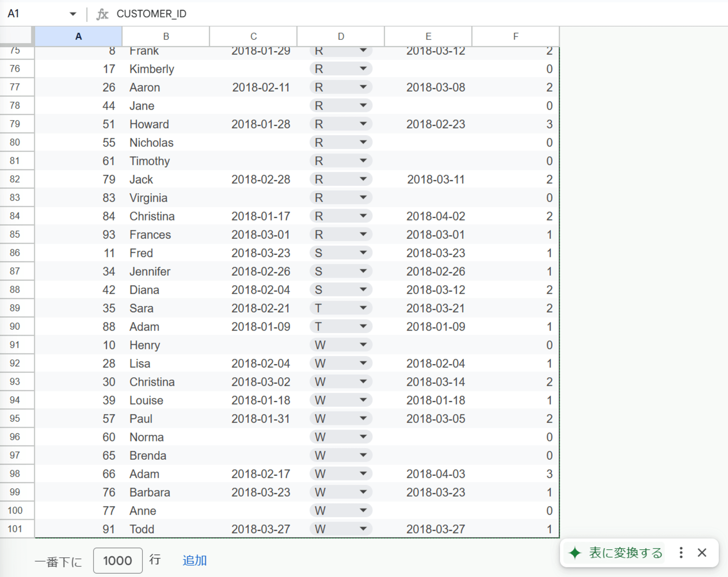Open dropdown in Aaron's row
This screenshot has height=577, width=728.
pos(363,87)
